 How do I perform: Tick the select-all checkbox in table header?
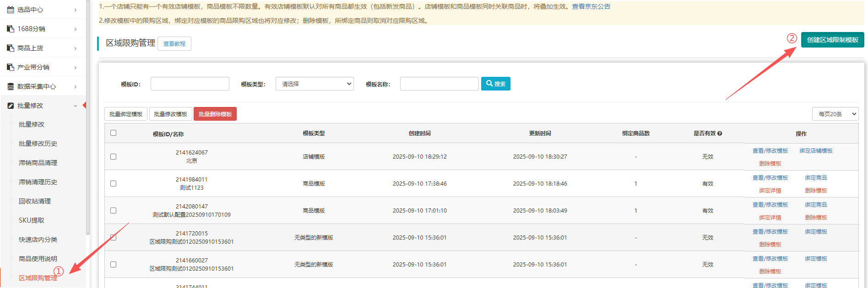[x=114, y=133]
